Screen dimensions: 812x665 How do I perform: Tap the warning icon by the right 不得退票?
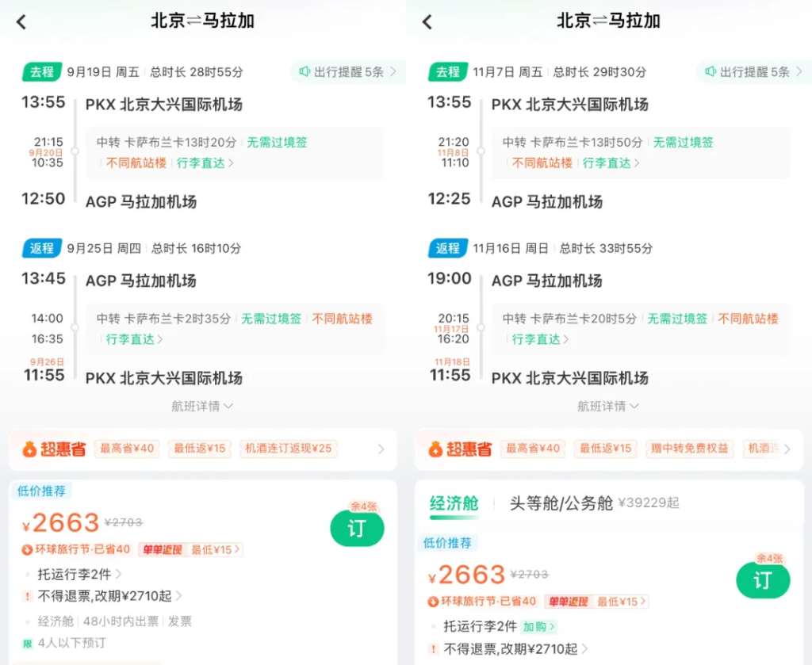point(434,649)
